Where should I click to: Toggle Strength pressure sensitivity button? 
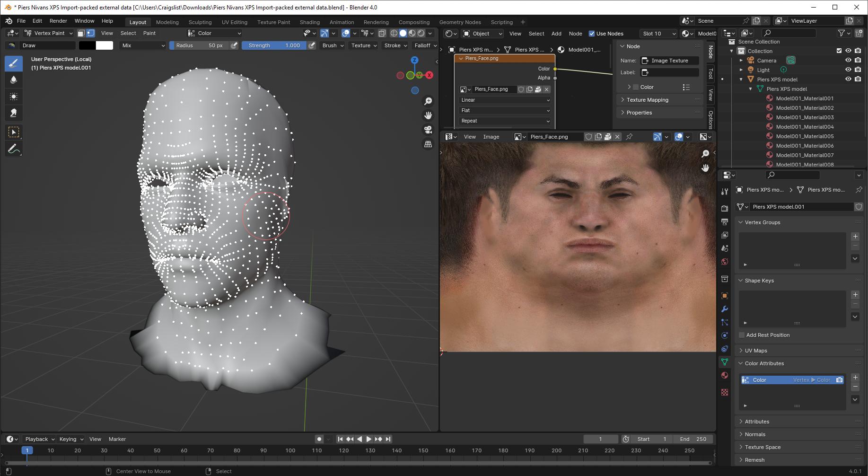[311, 45]
